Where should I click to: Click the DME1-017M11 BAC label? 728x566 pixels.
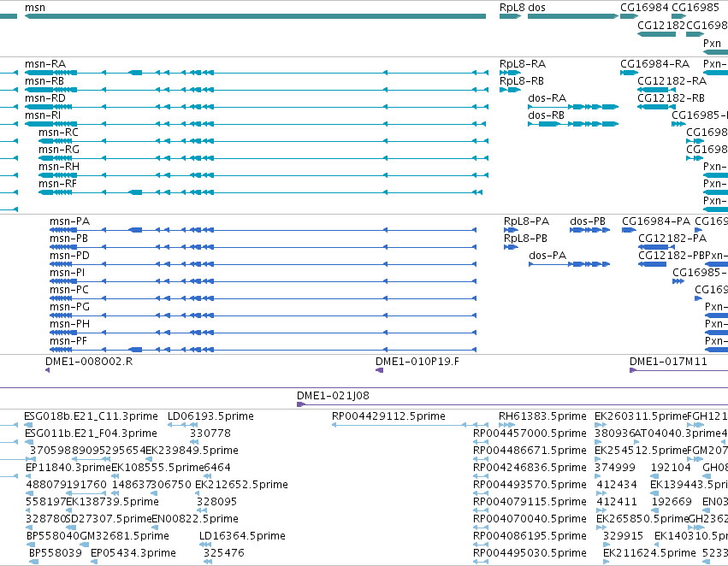669,362
